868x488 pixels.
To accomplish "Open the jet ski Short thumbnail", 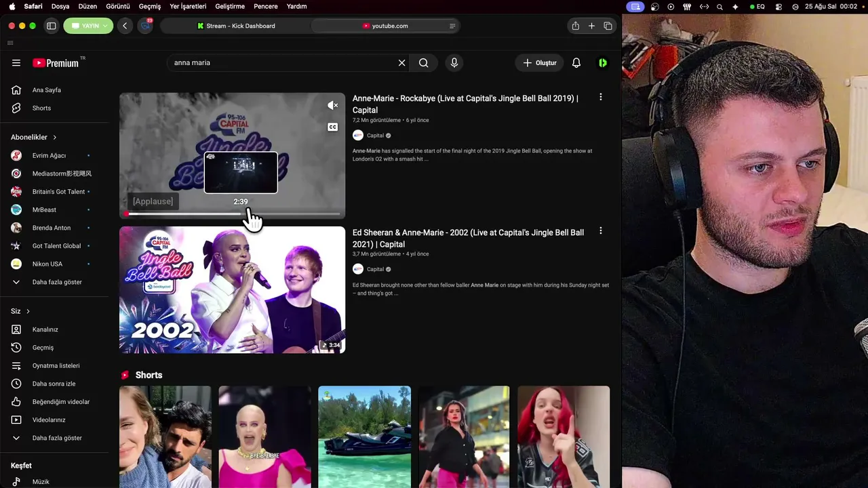I will click(x=365, y=437).
